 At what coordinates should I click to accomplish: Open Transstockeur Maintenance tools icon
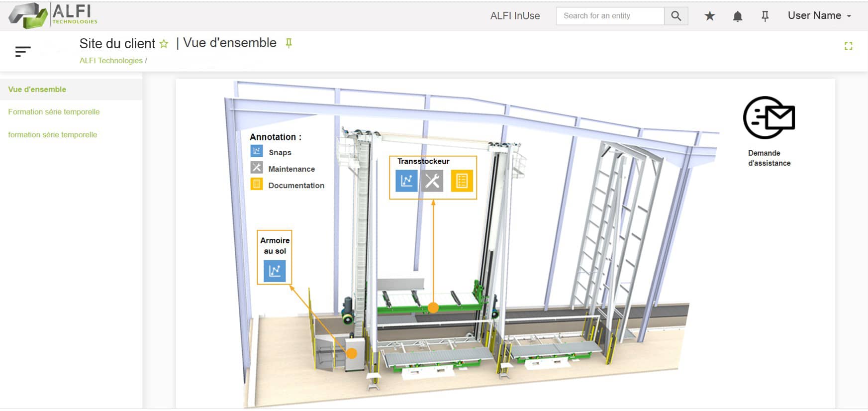tap(432, 181)
